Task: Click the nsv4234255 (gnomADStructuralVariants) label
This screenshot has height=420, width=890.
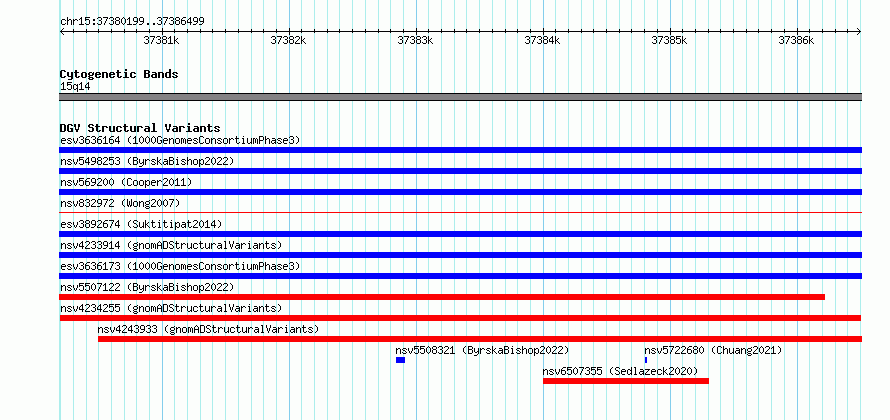Action: coord(171,308)
